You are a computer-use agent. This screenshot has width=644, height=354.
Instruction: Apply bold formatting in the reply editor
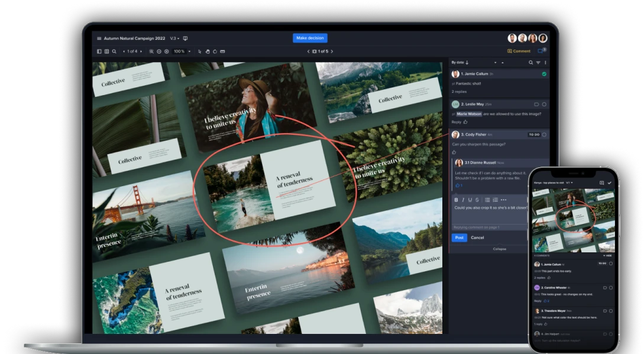456,200
